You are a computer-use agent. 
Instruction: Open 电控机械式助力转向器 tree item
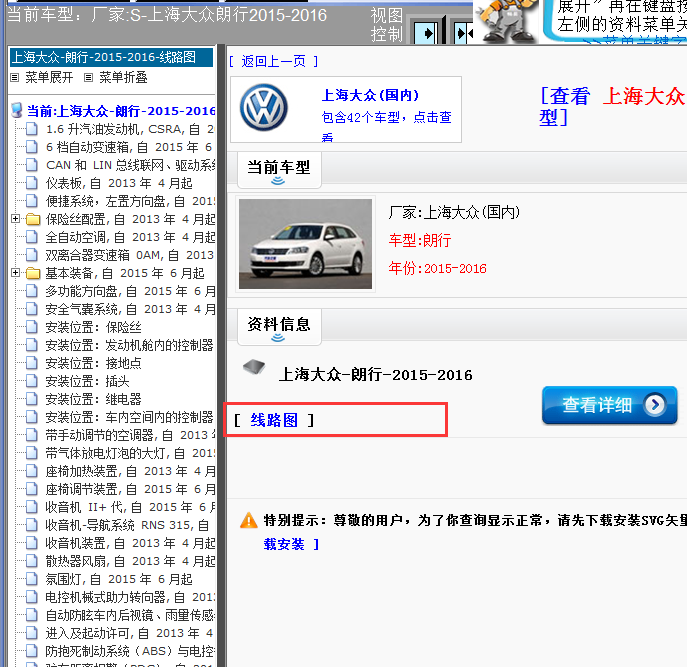pyautogui.click(x=130, y=597)
